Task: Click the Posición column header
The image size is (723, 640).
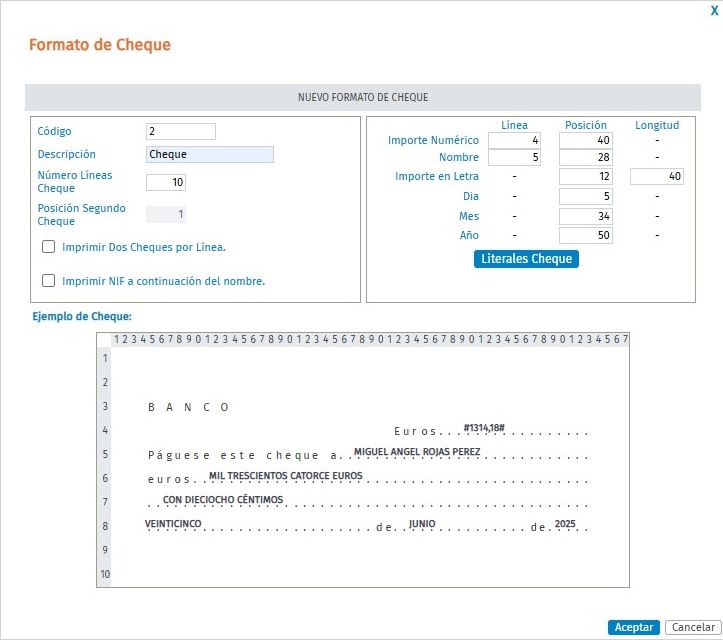Action: (586, 125)
